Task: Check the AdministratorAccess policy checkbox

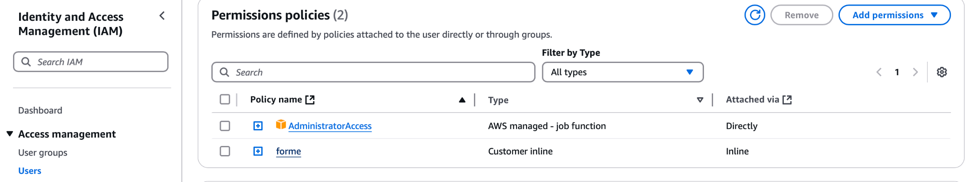Action: (225, 126)
